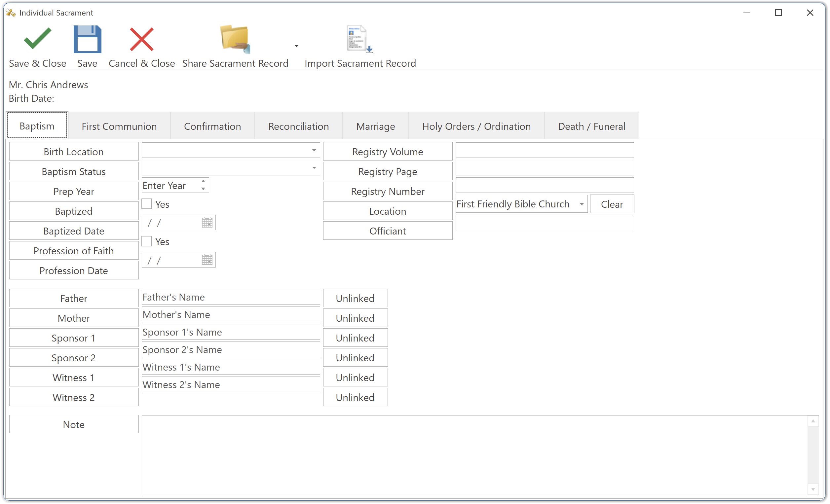Image resolution: width=830 pixels, height=504 pixels.
Task: Open Share Sacrament Record dropdown arrow
Action: point(296,46)
